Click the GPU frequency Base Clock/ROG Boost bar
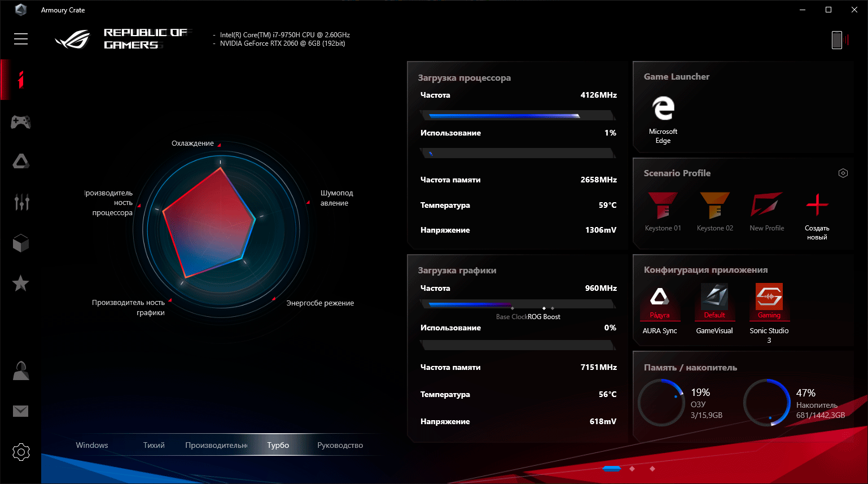 tap(518, 304)
